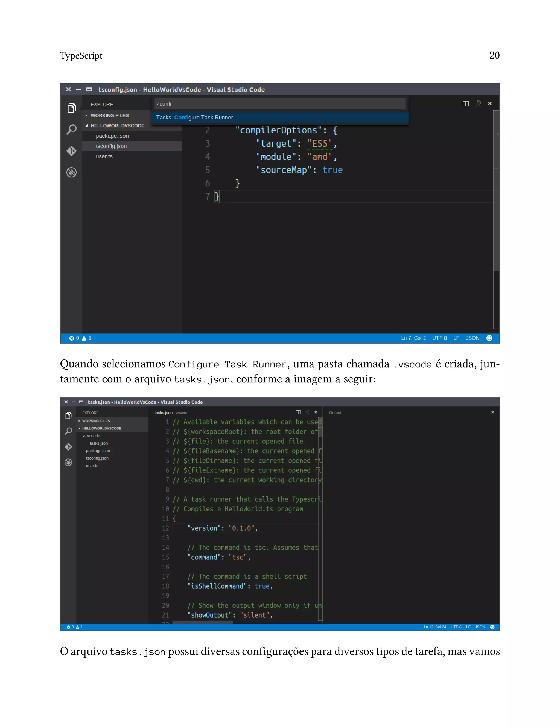Click the tasks.json .vscode editor title

(171, 413)
